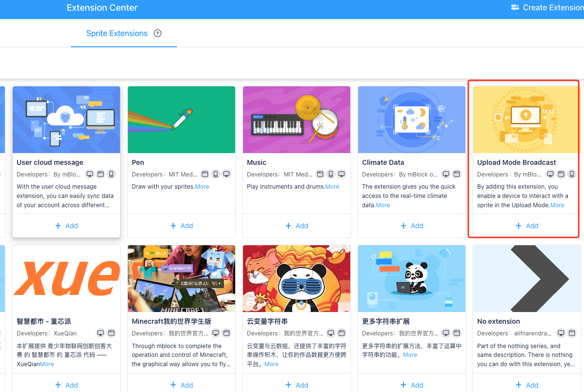Image resolution: width=584 pixels, height=392 pixels.
Task: Click the 更多字符串扩展 panda laptop image
Action: (x=412, y=278)
